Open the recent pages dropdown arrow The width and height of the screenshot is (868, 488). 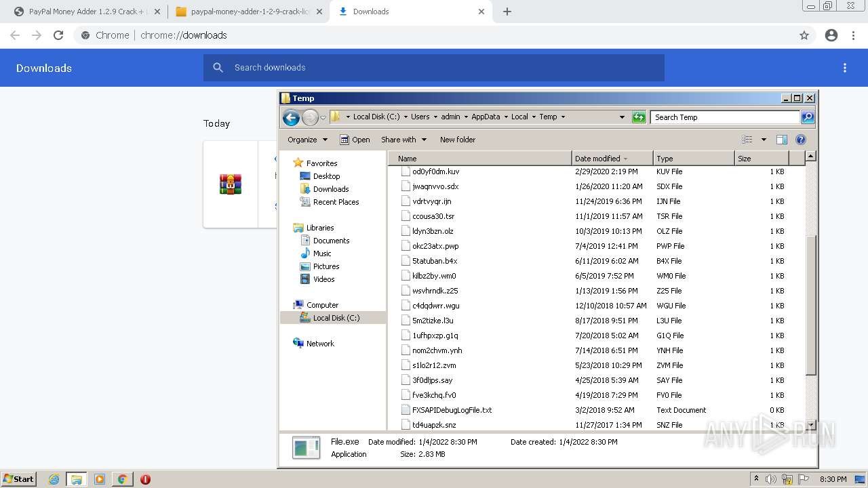pyautogui.click(x=323, y=117)
